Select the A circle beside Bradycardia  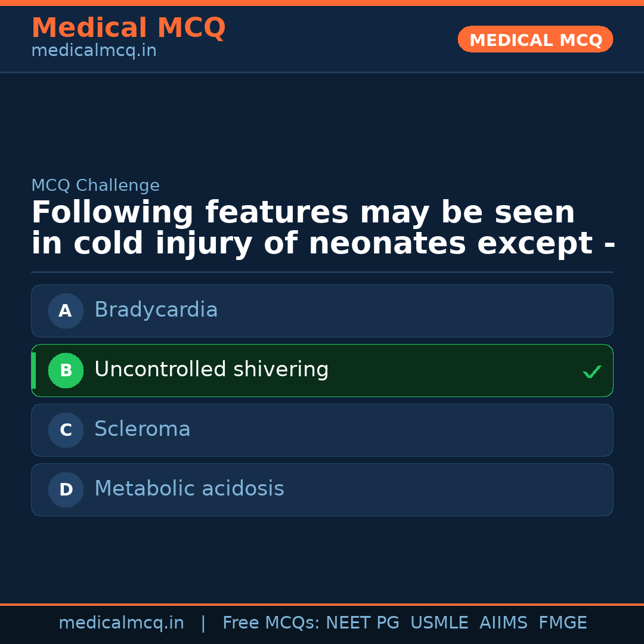66,311
